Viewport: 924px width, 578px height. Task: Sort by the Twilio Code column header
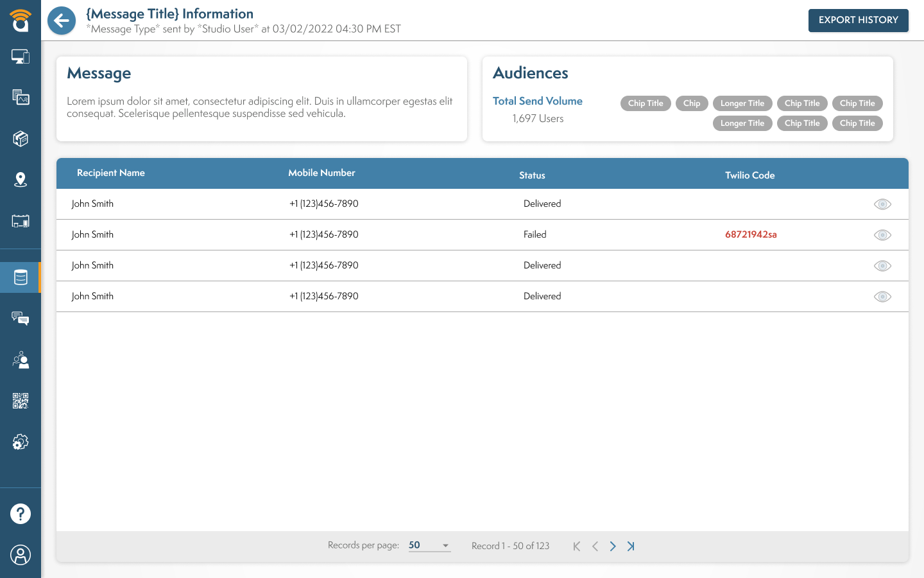click(750, 175)
